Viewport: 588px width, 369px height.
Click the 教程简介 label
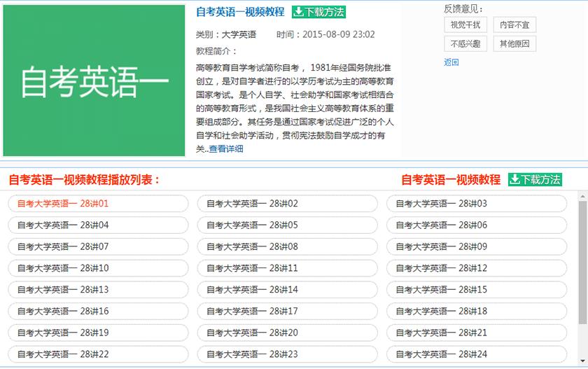[216, 51]
